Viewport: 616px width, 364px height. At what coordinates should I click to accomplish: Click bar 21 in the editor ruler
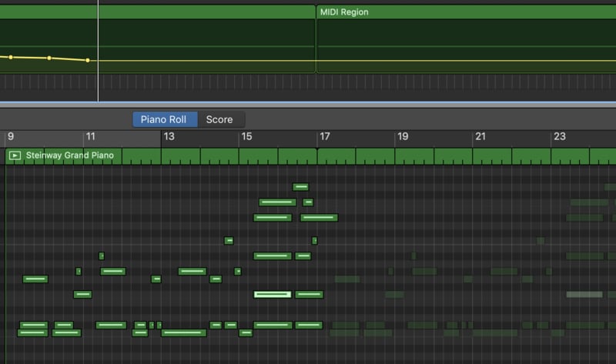click(x=480, y=137)
